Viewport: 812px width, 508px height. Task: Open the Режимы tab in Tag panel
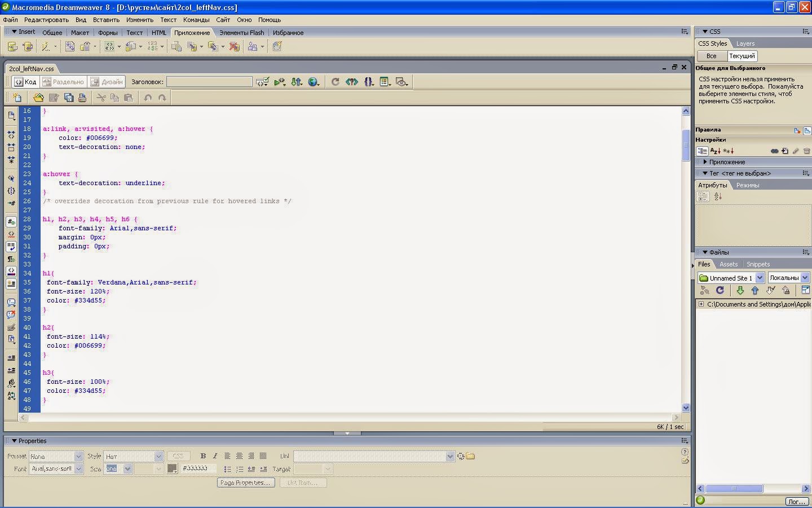point(748,185)
